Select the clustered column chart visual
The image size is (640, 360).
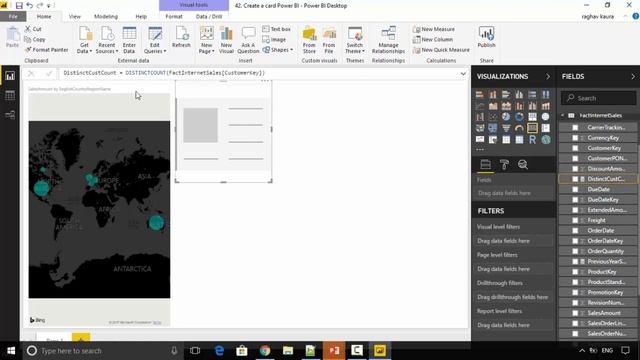tap(519, 95)
